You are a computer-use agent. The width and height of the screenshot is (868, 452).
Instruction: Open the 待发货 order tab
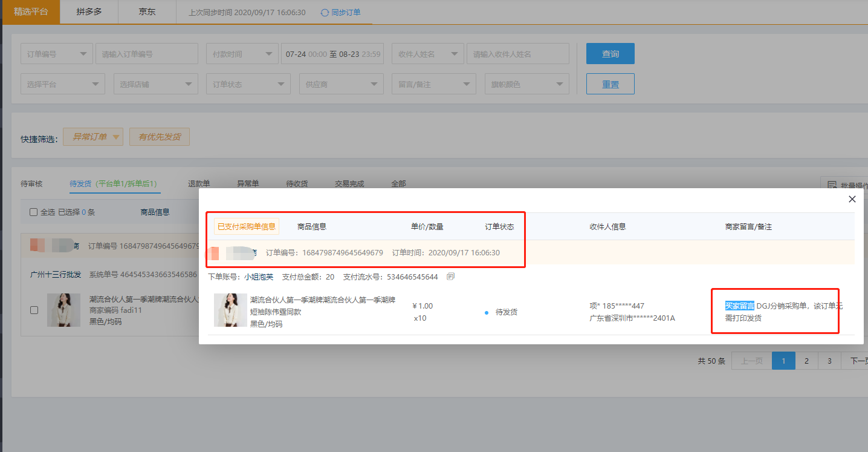[x=115, y=184]
